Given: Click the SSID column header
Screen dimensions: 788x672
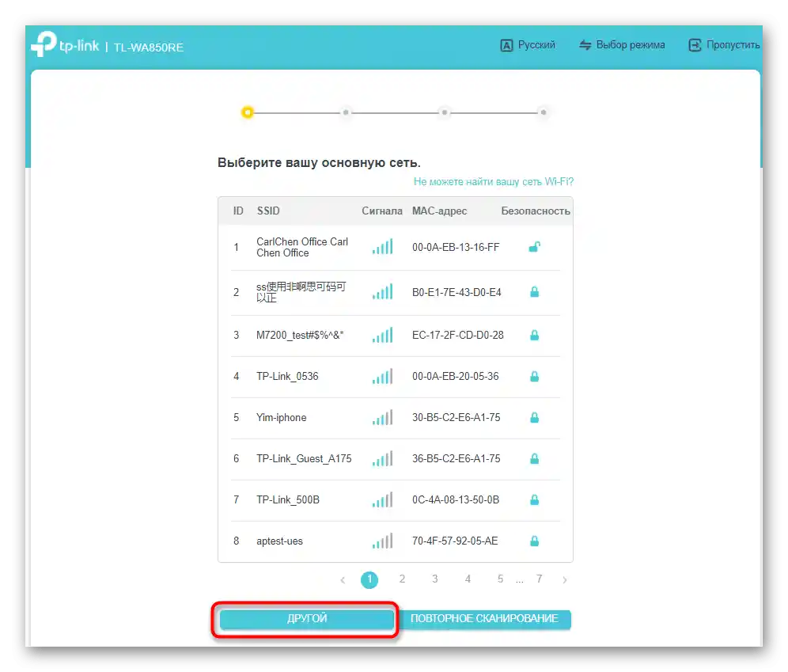Looking at the screenshot, I should pos(268,211).
